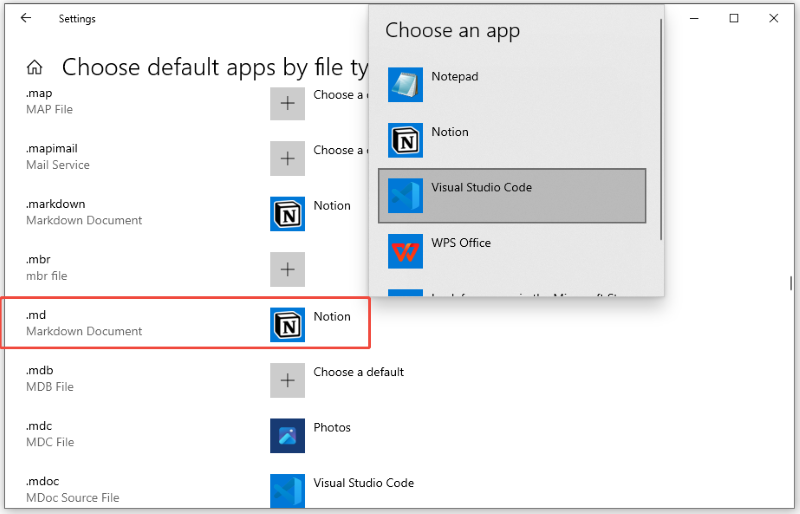Click the .md file type text
800x514 pixels.
[36, 315]
